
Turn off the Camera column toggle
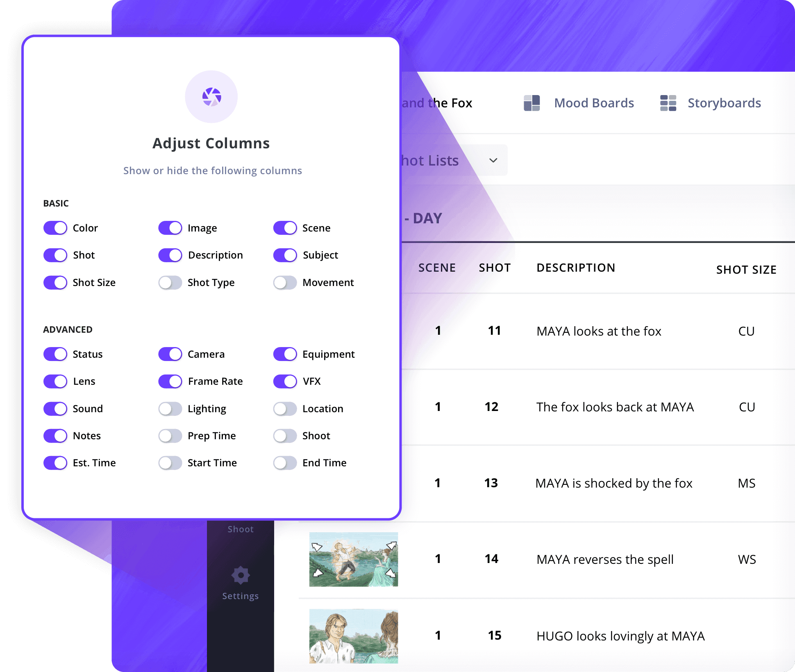click(170, 354)
